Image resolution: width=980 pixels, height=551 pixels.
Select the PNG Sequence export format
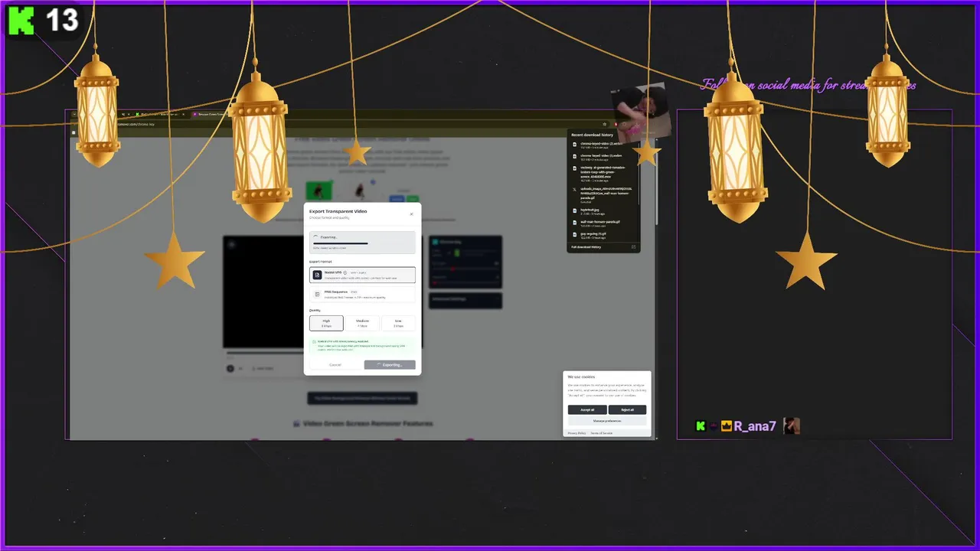point(362,294)
